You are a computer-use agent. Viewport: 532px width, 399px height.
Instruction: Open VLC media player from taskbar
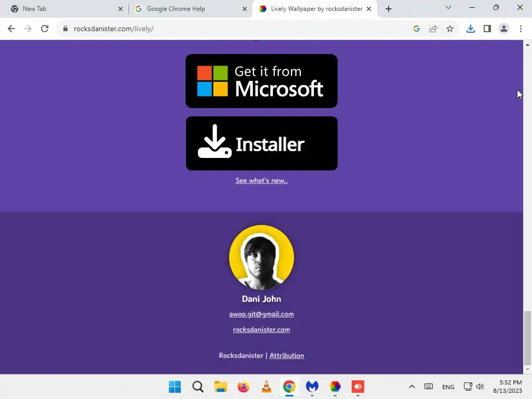[x=267, y=387]
